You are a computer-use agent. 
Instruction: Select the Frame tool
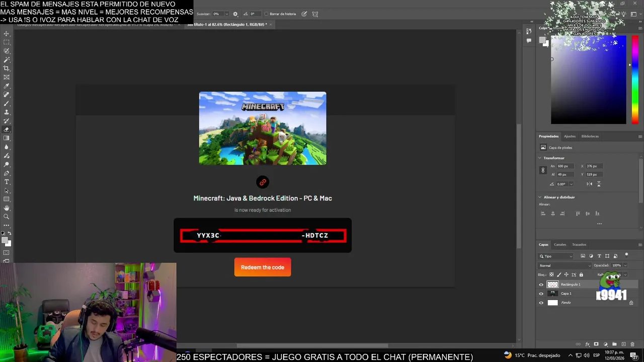pyautogui.click(x=7, y=77)
